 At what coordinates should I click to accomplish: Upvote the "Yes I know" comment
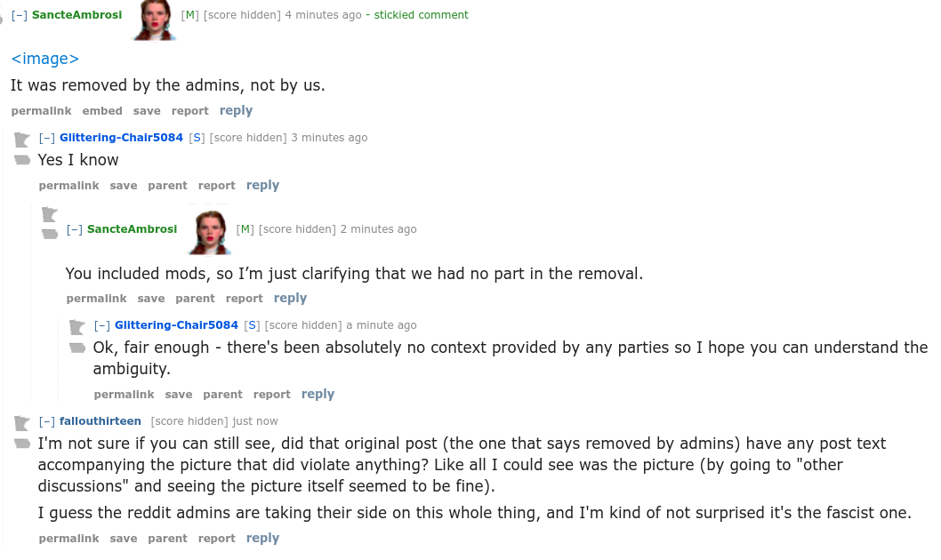coord(22,140)
